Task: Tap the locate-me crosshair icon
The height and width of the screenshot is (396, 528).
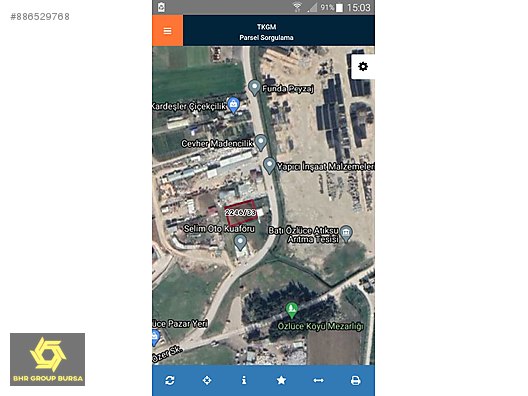Action: tap(207, 381)
